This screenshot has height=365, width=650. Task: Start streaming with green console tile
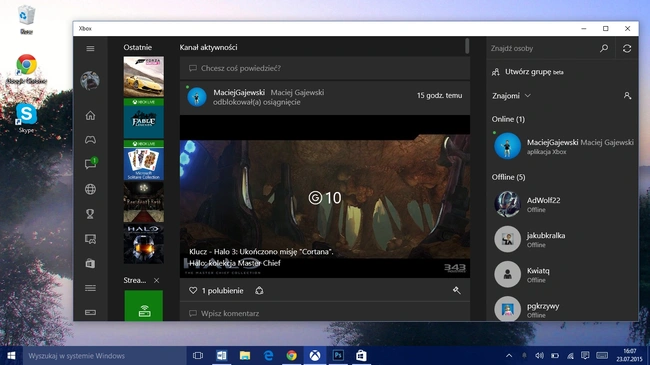pos(144,306)
